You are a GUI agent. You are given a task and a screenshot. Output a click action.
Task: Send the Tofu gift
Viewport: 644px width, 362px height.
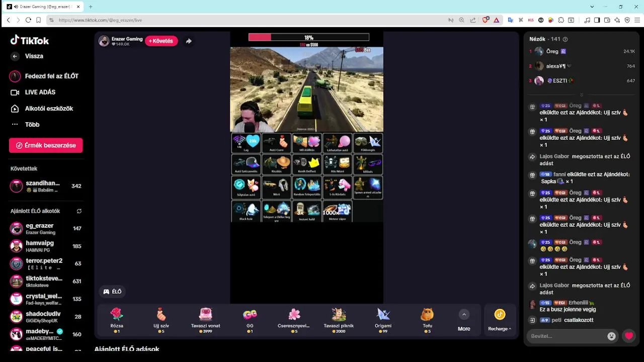[427, 320]
